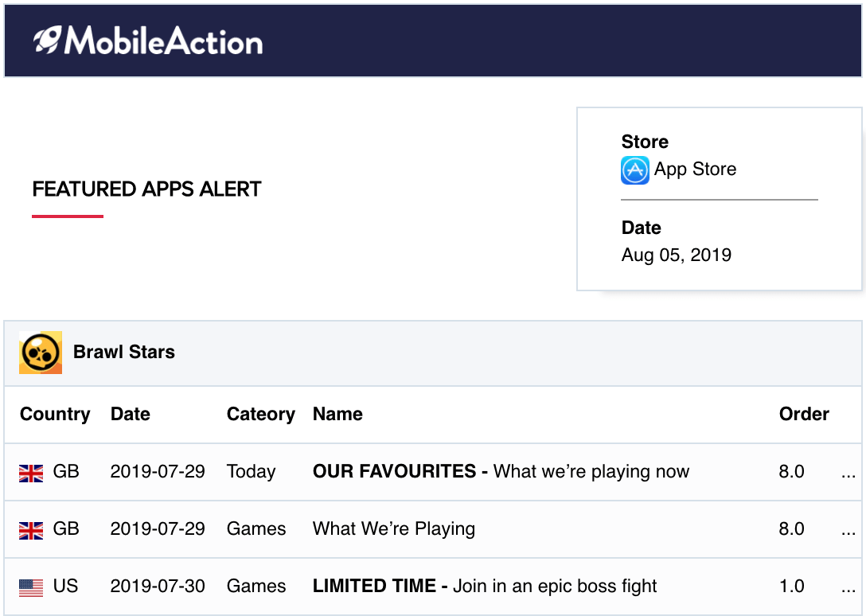Click the Order column header
The width and height of the screenshot is (866, 616).
(x=804, y=414)
